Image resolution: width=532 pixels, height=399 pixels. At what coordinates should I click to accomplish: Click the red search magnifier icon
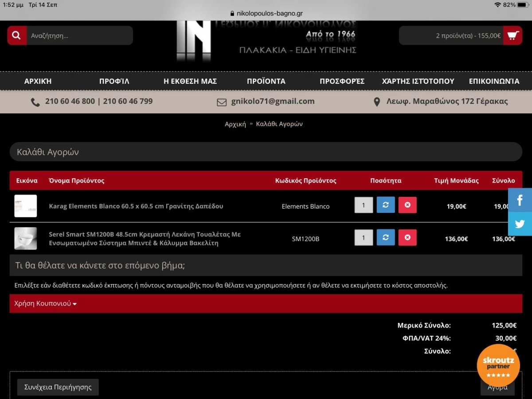point(17,35)
